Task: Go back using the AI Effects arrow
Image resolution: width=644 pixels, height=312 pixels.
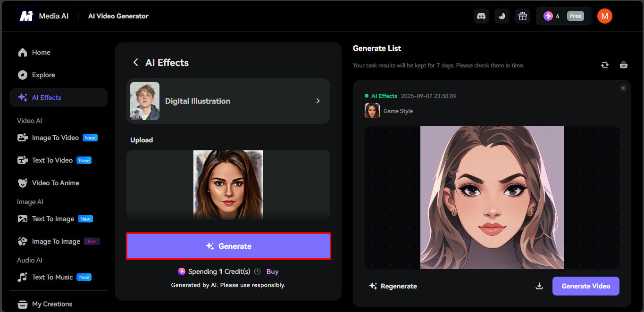Action: (135, 62)
